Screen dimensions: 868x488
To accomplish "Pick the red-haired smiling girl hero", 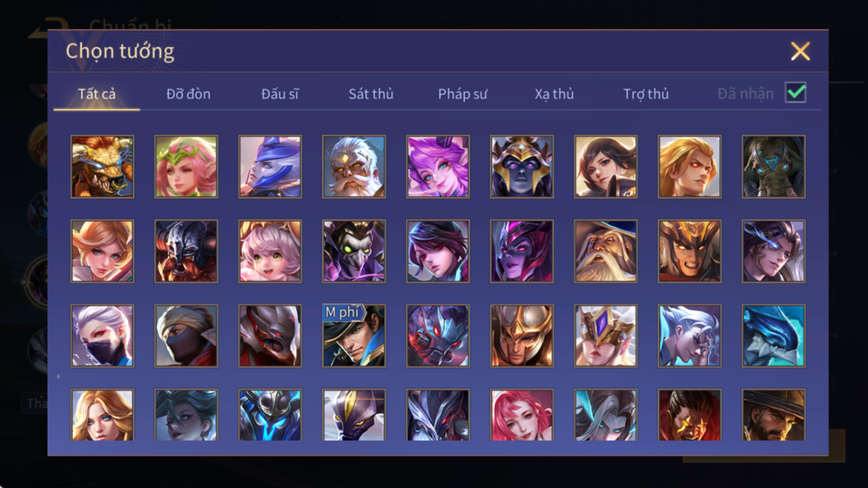I will click(x=522, y=415).
